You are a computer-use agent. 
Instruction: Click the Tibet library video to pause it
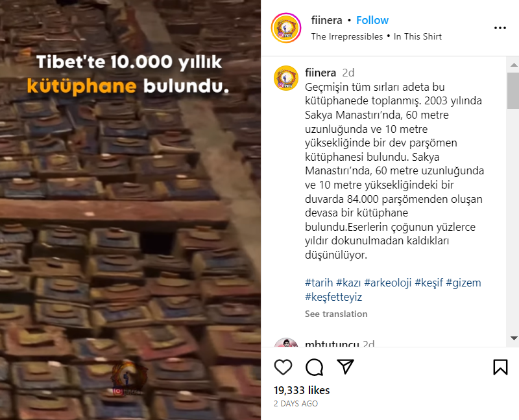(x=130, y=210)
